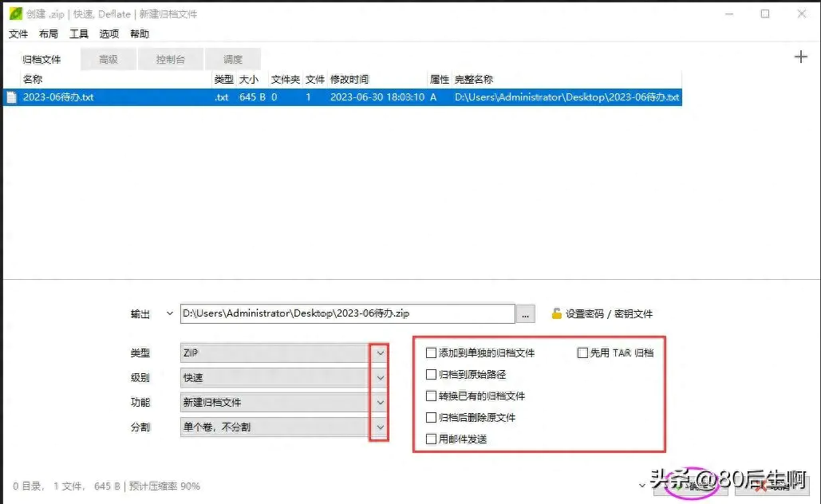Click the output path text field
The height and width of the screenshot is (504, 821).
tap(347, 314)
